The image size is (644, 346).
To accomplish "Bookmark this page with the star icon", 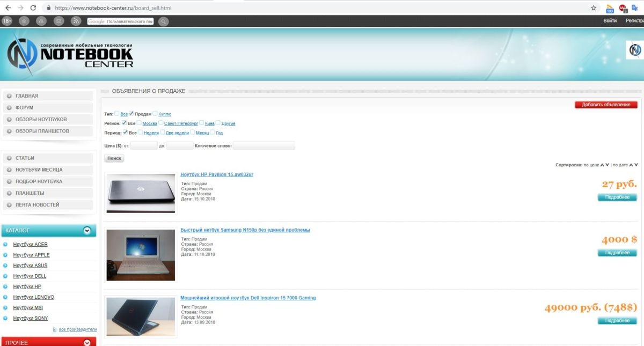I will click(594, 8).
